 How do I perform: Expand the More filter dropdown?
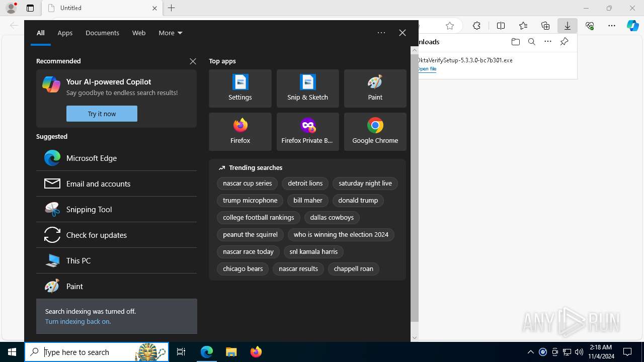[x=171, y=33]
